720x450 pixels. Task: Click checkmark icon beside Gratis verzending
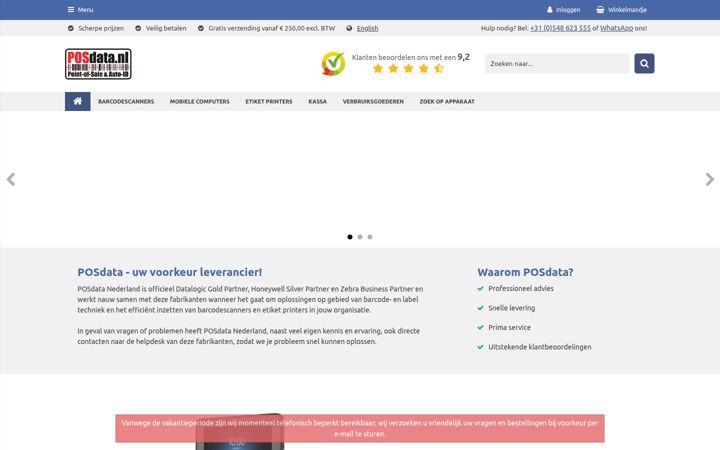tap(201, 28)
